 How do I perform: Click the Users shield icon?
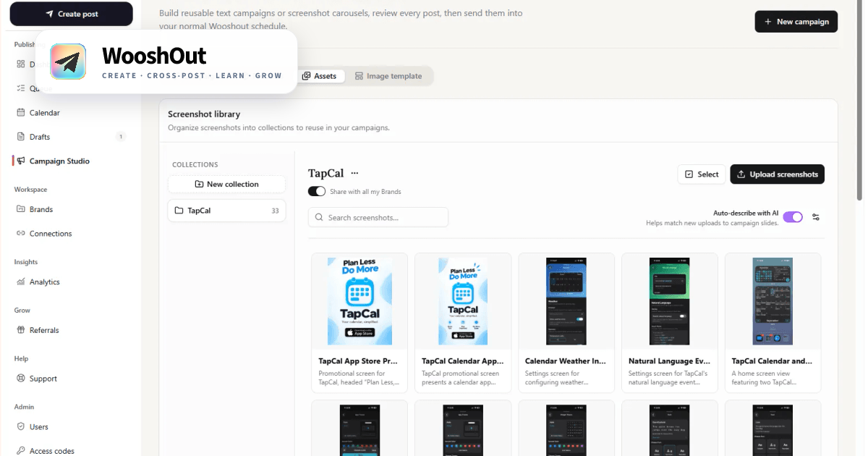[21, 427]
